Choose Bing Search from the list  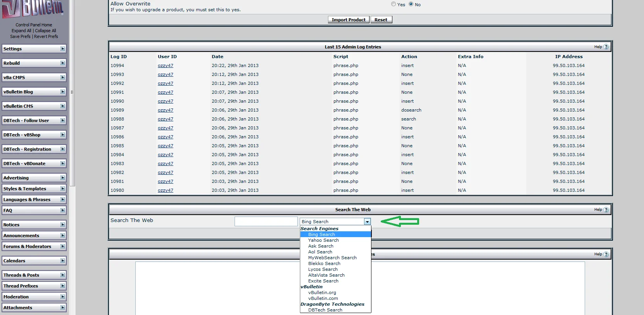336,234
